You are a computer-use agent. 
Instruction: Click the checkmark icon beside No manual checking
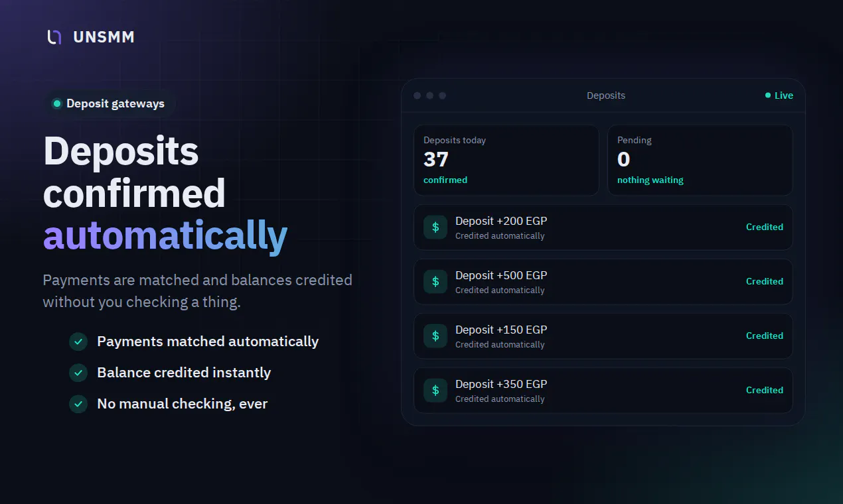pos(78,404)
